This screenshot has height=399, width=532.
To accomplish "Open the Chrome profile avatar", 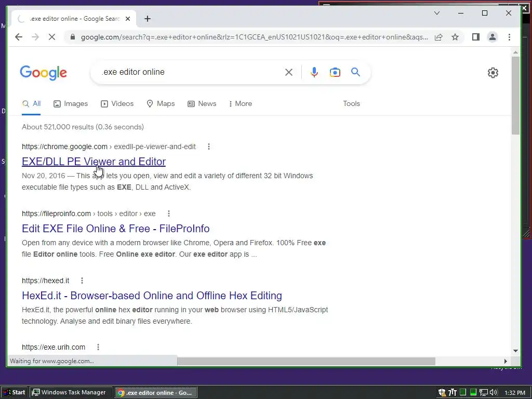I will pyautogui.click(x=493, y=37).
